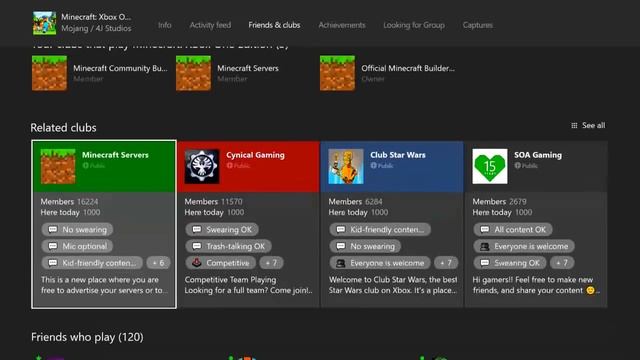Open the Achievements tab

[x=342, y=25]
